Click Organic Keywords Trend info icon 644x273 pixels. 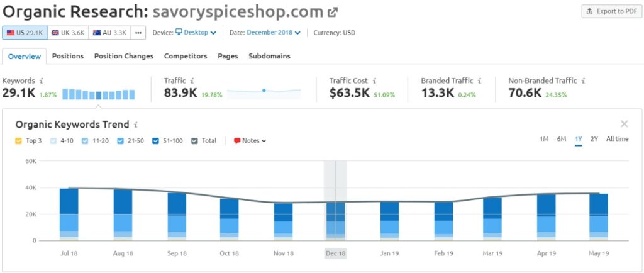tap(136, 125)
